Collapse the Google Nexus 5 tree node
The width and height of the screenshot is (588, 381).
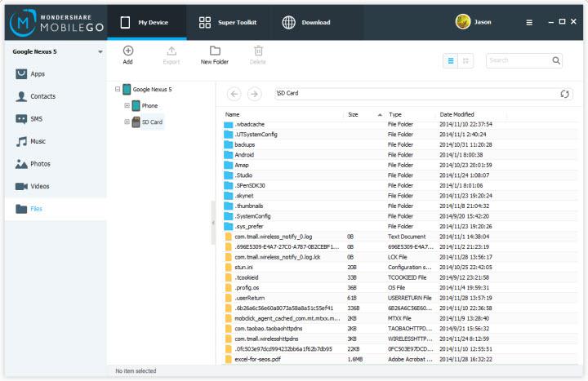click(x=118, y=89)
